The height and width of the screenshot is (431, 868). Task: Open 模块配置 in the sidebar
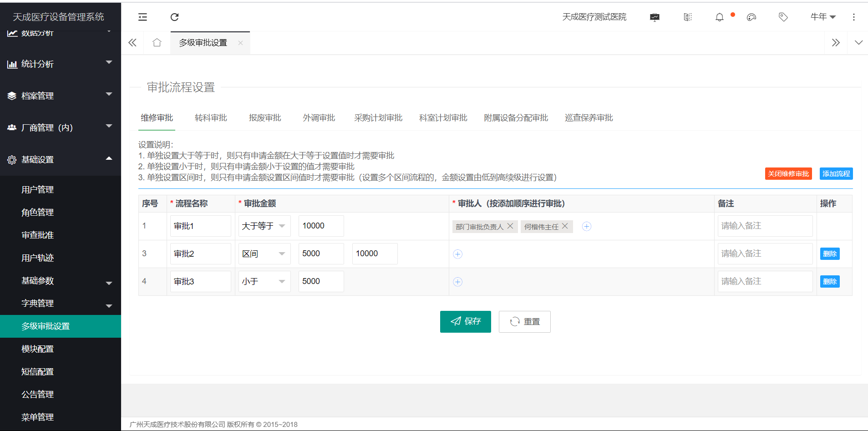[x=61, y=349]
